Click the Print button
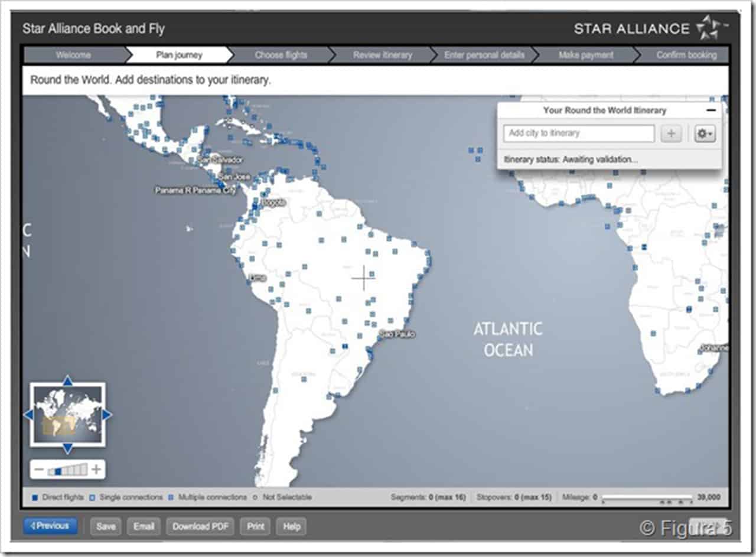 255,526
